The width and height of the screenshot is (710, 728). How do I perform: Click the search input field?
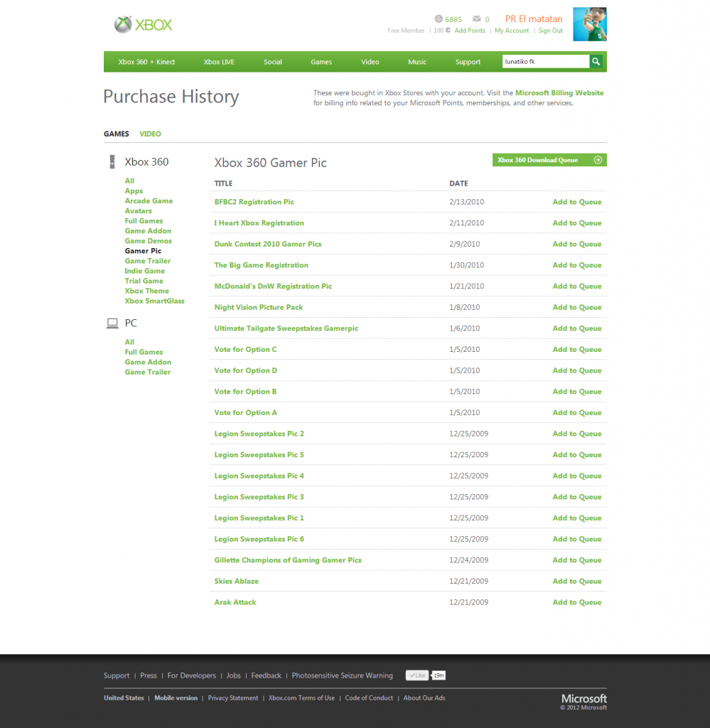pyautogui.click(x=544, y=62)
